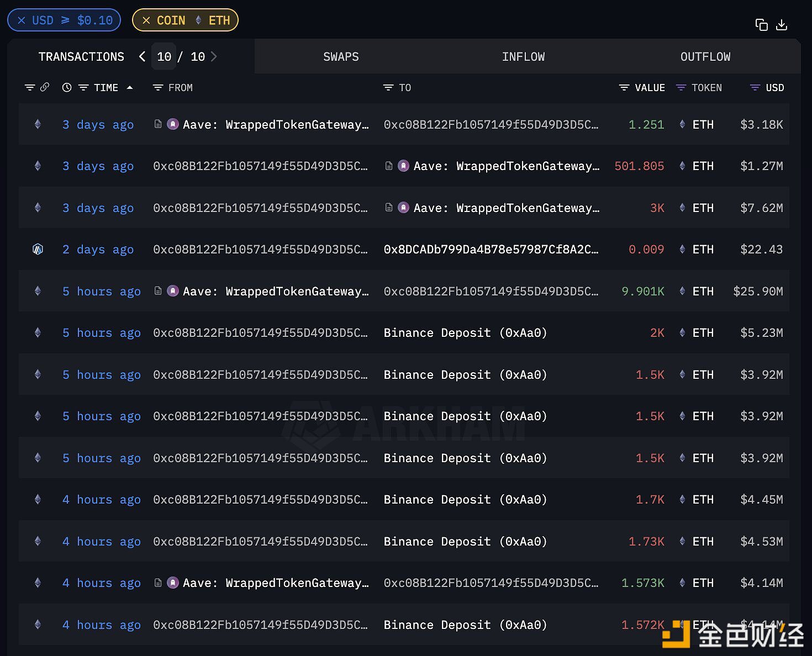Viewport: 812px width, 656px height.
Task: Go to next transactions page
Action: click(214, 56)
